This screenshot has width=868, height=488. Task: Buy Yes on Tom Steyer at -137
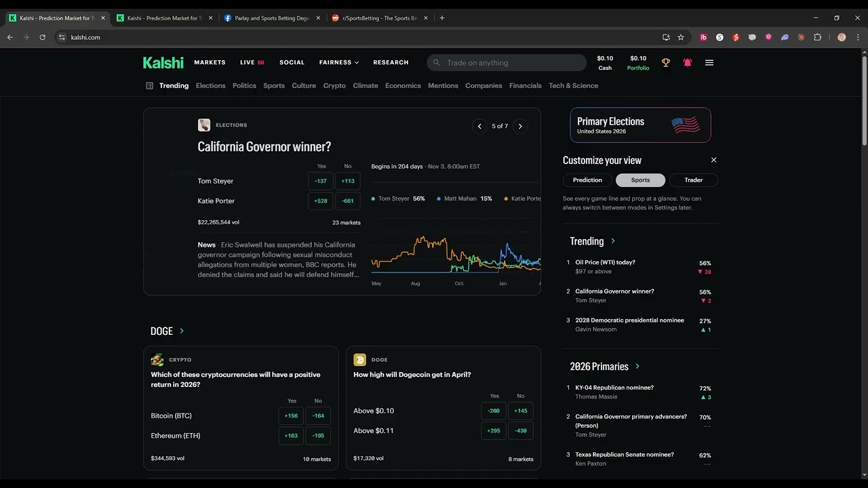pyautogui.click(x=321, y=181)
